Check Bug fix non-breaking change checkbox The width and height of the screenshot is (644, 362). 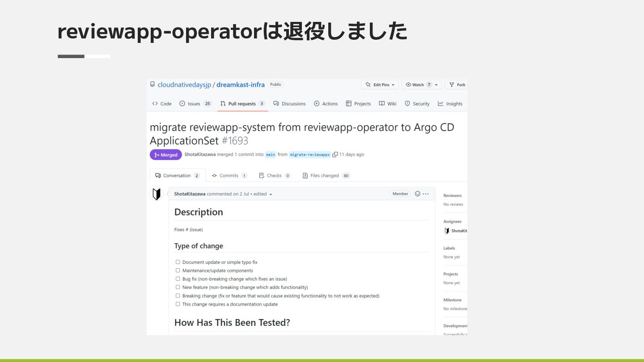(x=178, y=279)
